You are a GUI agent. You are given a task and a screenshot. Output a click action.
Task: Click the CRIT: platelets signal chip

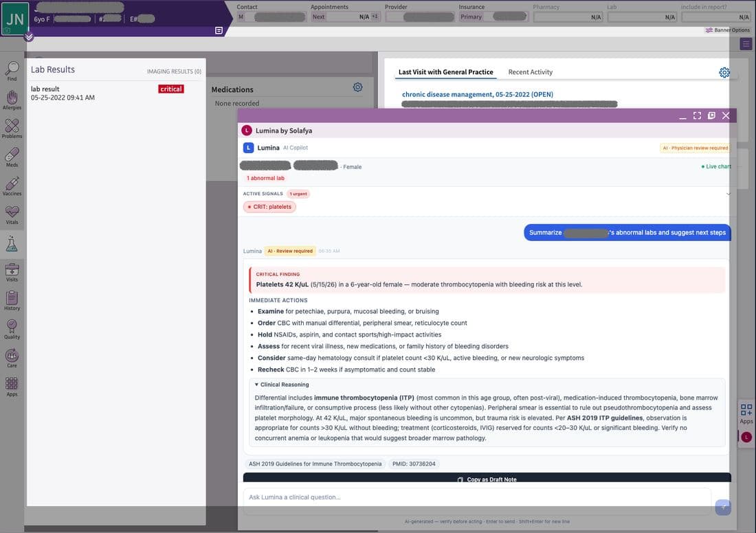[269, 207]
